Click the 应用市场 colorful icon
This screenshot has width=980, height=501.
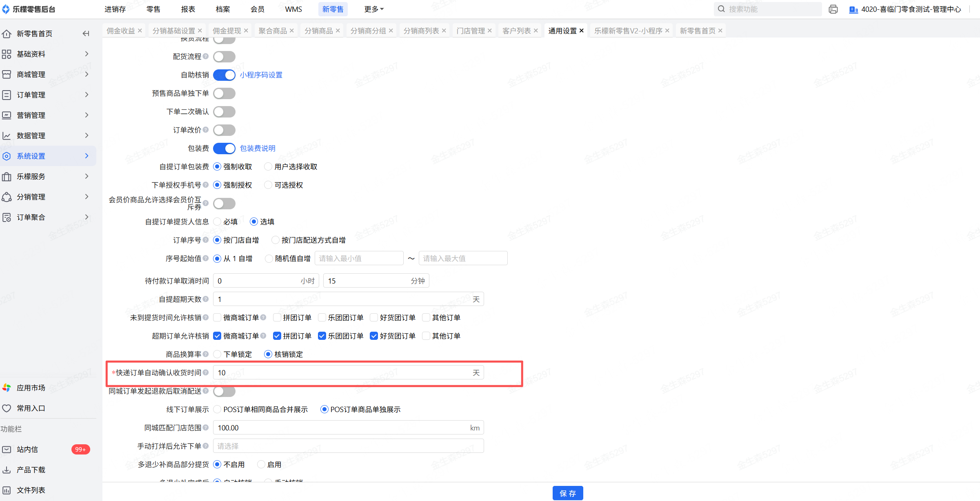pyautogui.click(x=7, y=388)
